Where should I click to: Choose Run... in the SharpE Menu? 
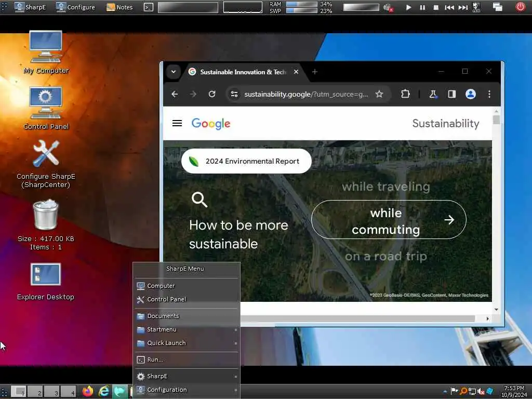(x=187, y=360)
